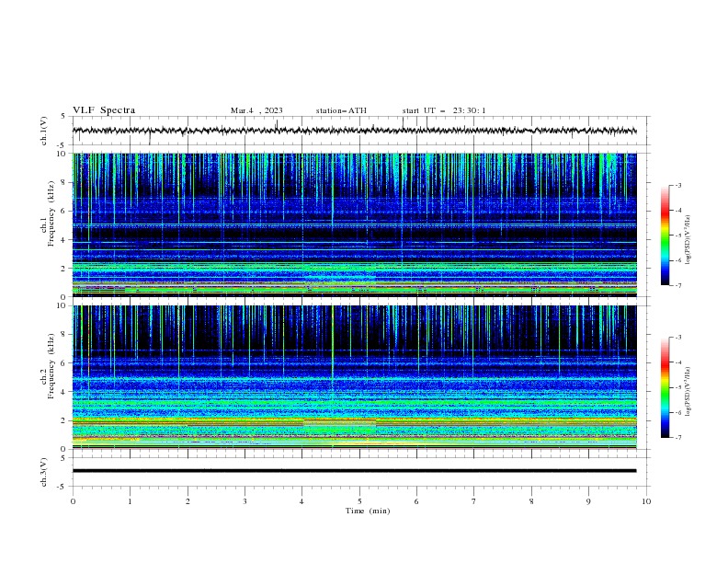Screen dimensions: 728x563
Task: Click ch.1 frequency tick label "8"
Action: (64, 182)
